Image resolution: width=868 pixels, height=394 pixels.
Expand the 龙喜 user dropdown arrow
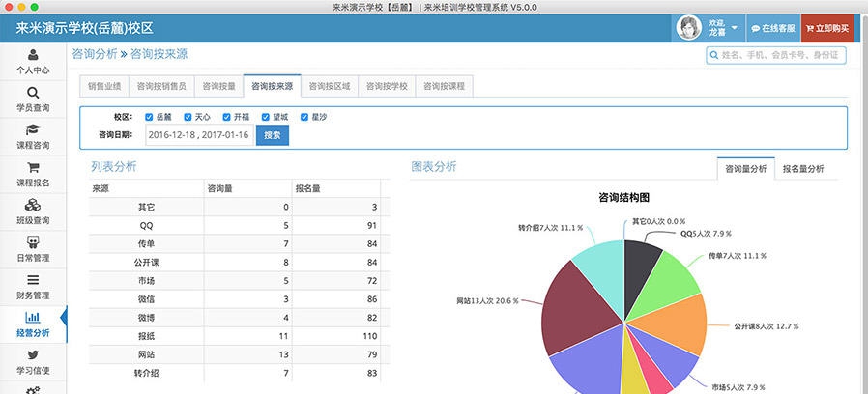point(734,28)
